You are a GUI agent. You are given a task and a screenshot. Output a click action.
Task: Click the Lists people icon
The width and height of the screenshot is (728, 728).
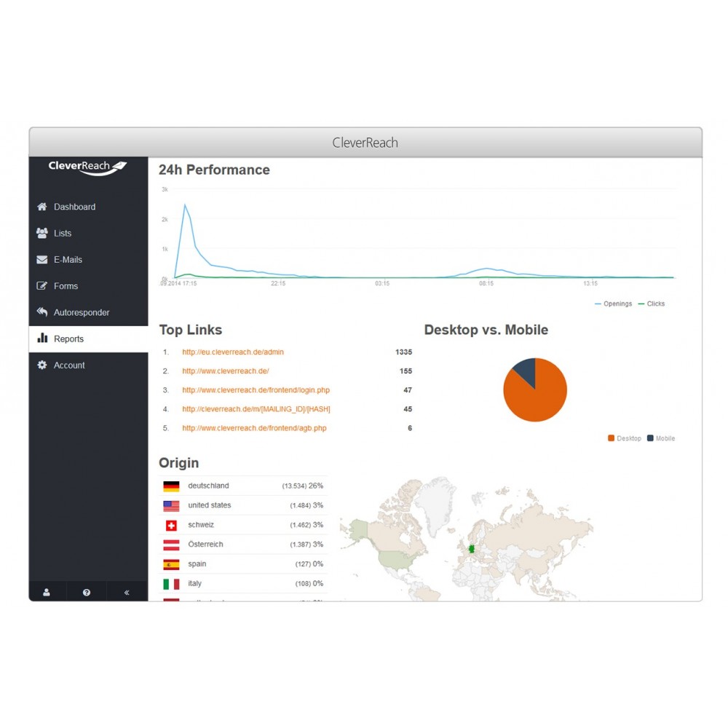(x=41, y=233)
